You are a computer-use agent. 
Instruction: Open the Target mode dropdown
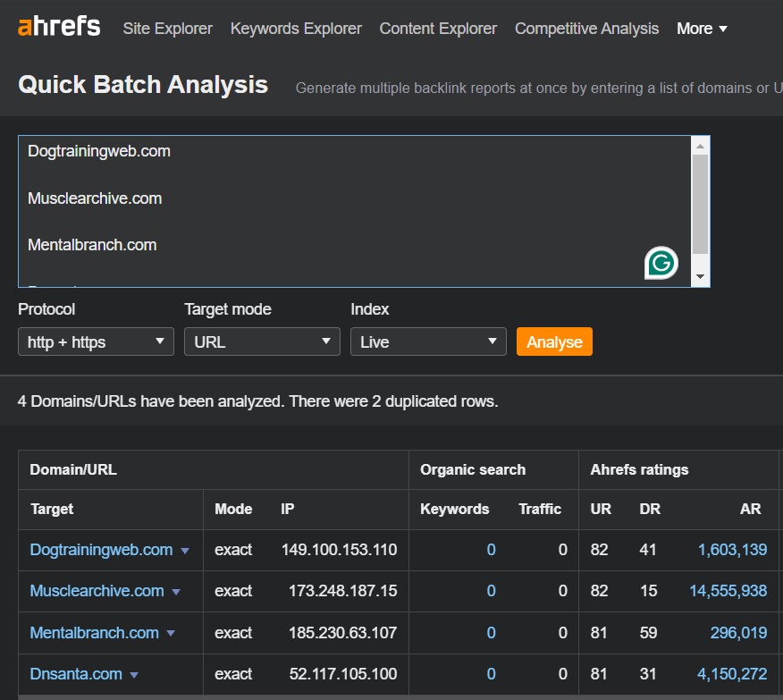[262, 342]
